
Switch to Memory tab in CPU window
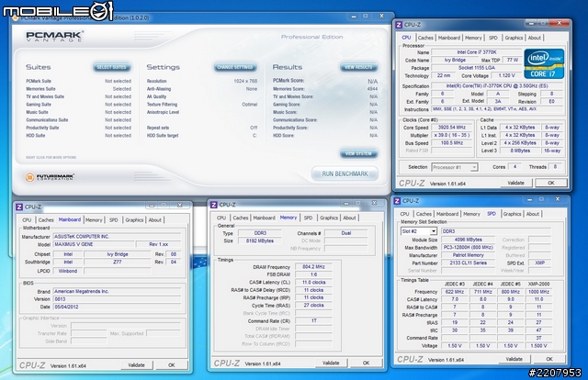click(x=473, y=38)
